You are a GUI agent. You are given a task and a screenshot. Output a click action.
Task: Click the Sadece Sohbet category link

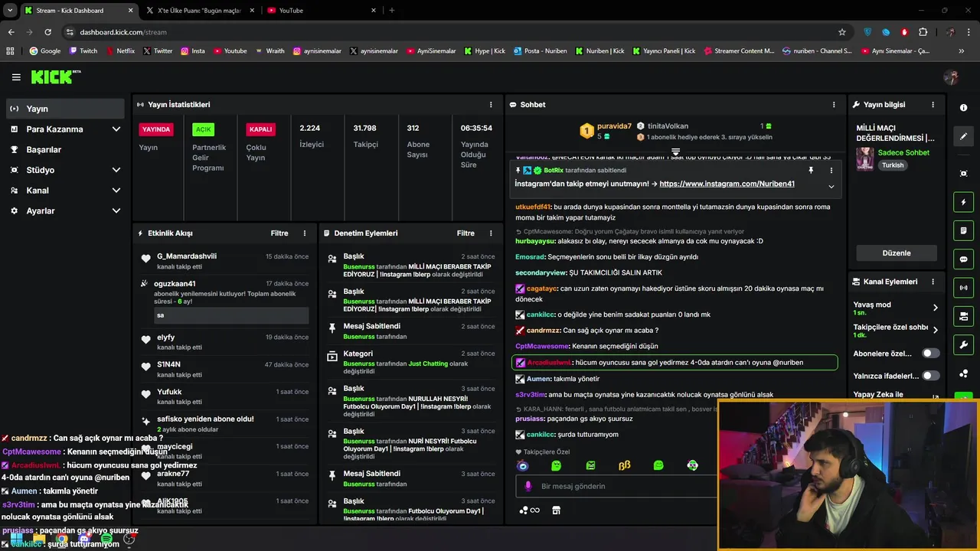[x=903, y=152]
